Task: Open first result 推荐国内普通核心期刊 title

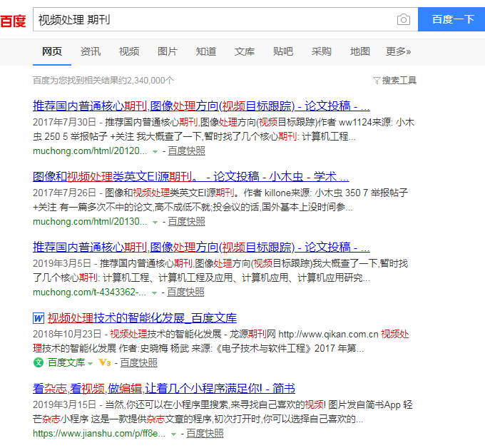Action: [201, 106]
